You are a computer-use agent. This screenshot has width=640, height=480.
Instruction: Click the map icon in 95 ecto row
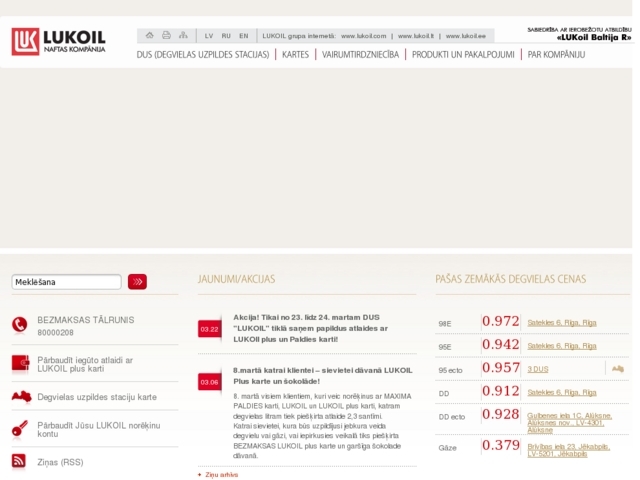pos(618,369)
